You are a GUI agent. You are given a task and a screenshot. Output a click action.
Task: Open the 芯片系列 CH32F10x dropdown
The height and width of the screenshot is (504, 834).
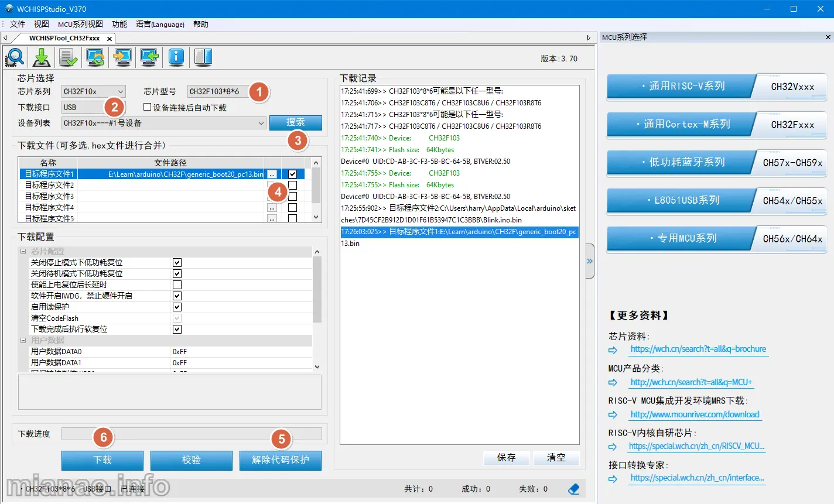click(94, 91)
